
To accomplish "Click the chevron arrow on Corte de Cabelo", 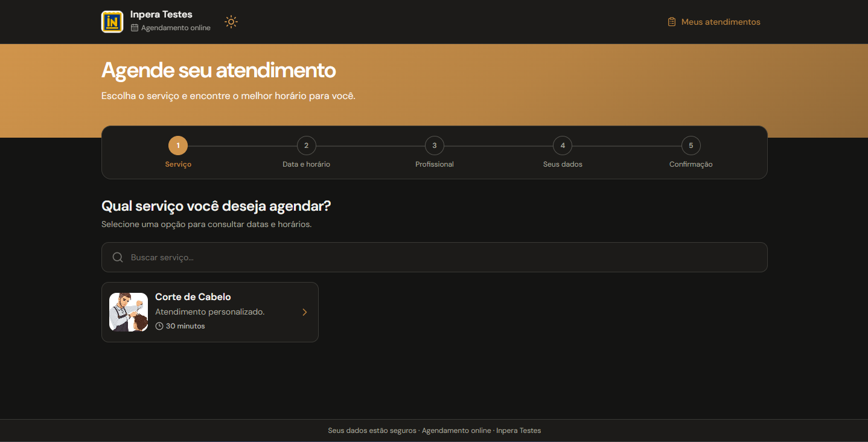I will 305,312.
